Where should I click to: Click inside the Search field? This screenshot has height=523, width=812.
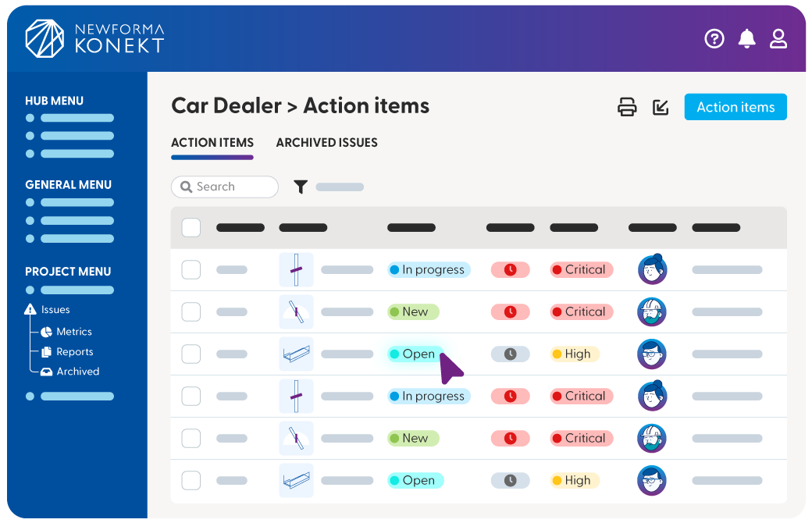pyautogui.click(x=224, y=187)
